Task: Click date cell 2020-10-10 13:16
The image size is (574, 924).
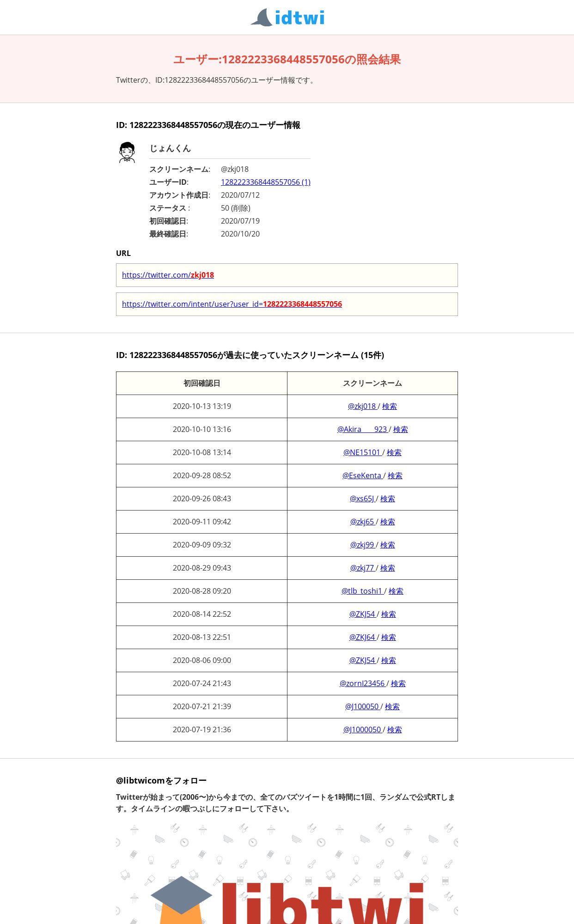Action: [x=202, y=429]
